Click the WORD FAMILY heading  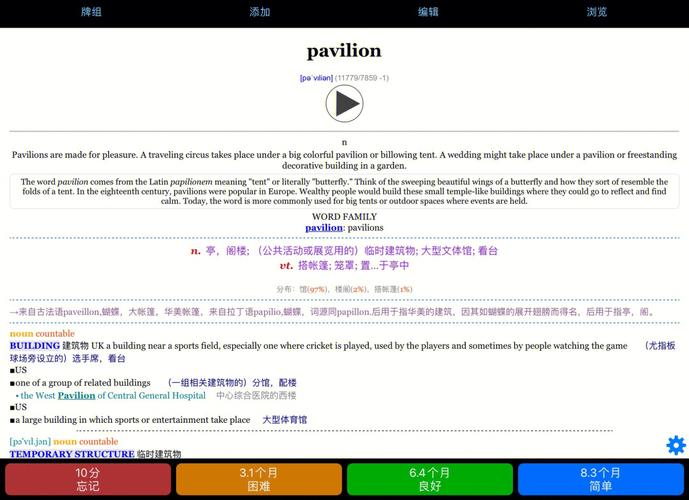[344, 217]
